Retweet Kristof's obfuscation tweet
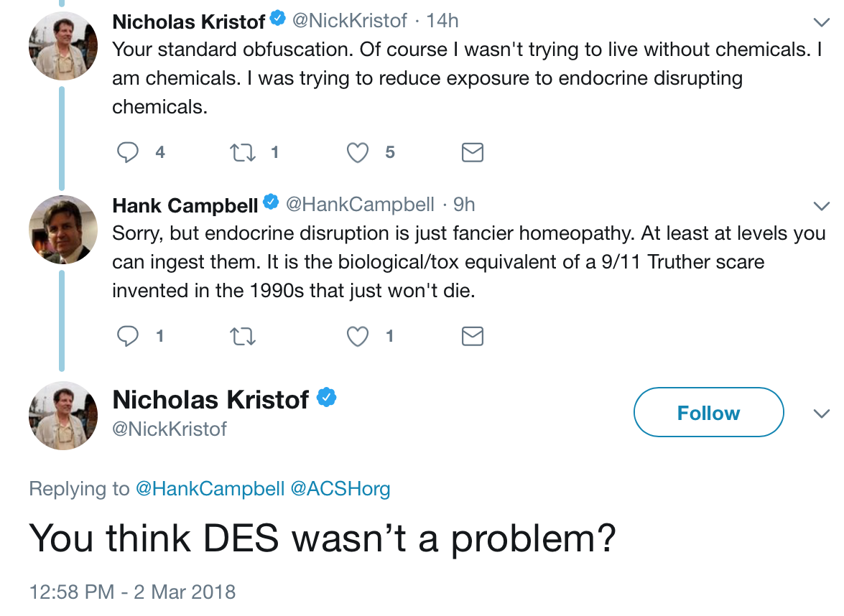This screenshot has width=844, height=616. [x=242, y=152]
